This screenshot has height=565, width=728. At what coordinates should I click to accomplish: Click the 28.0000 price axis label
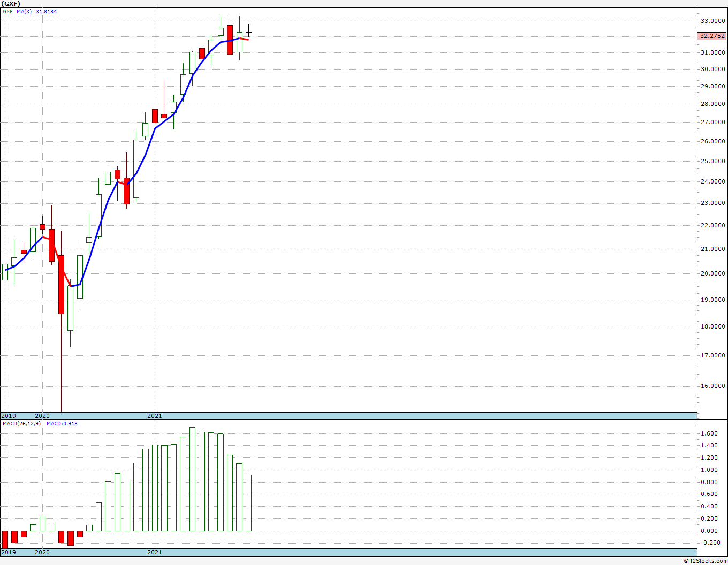coord(714,104)
